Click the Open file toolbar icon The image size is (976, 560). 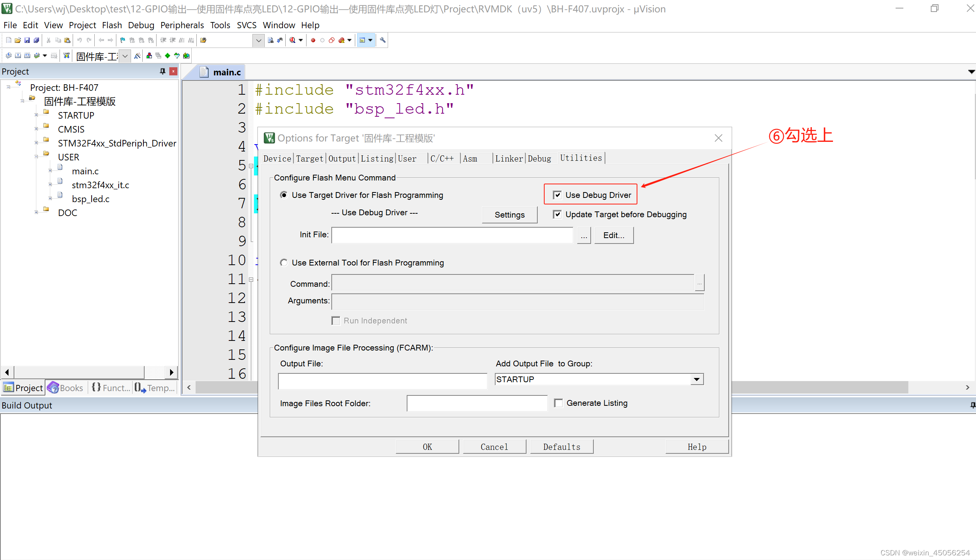tap(18, 40)
